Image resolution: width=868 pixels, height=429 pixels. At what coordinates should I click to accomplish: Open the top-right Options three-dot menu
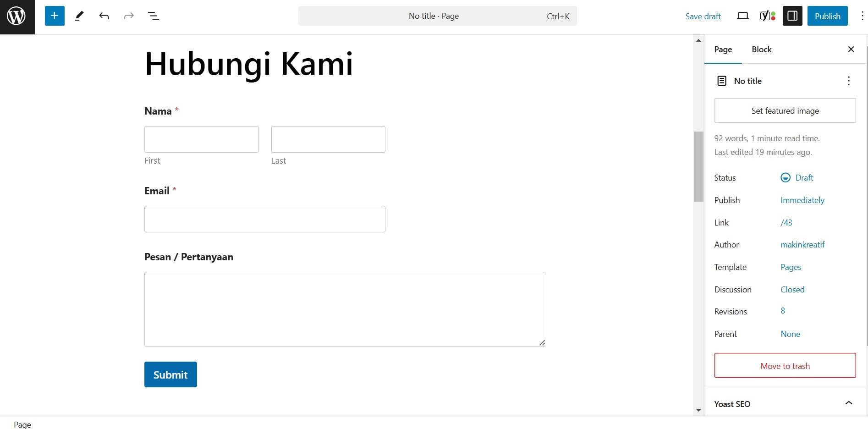862,16
